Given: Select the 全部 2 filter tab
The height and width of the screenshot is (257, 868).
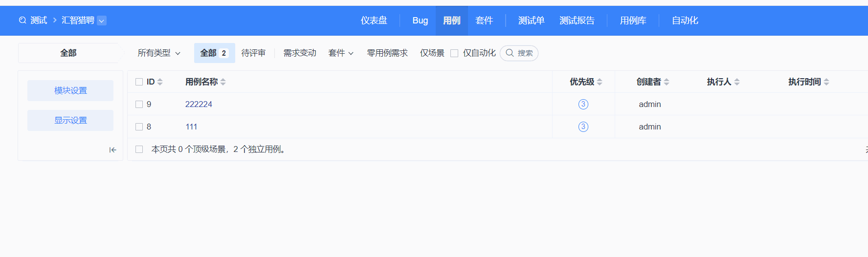Looking at the screenshot, I should pos(214,53).
